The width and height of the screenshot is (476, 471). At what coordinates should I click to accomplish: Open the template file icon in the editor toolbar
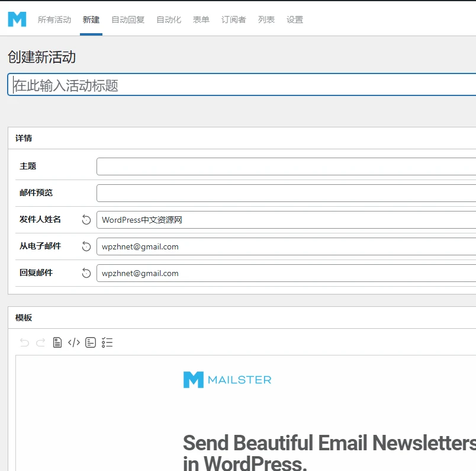[57, 342]
